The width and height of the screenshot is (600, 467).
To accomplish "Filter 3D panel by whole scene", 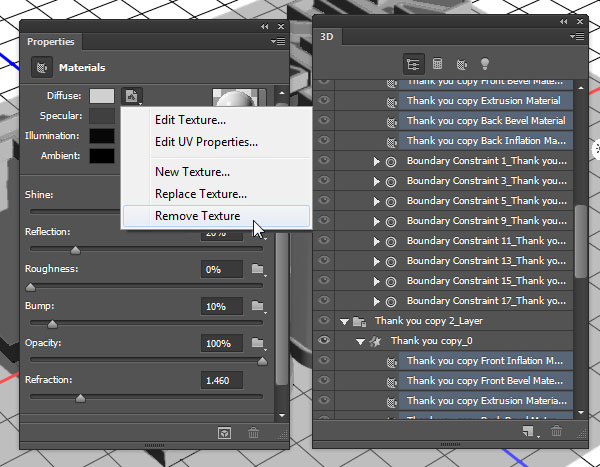I will click(414, 64).
